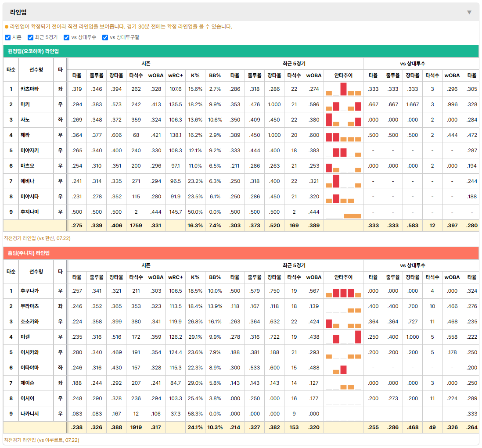The width and height of the screenshot is (482, 448).
Task: Click 에비나's hit trend bar chart
Action: pyautogui.click(x=343, y=181)
